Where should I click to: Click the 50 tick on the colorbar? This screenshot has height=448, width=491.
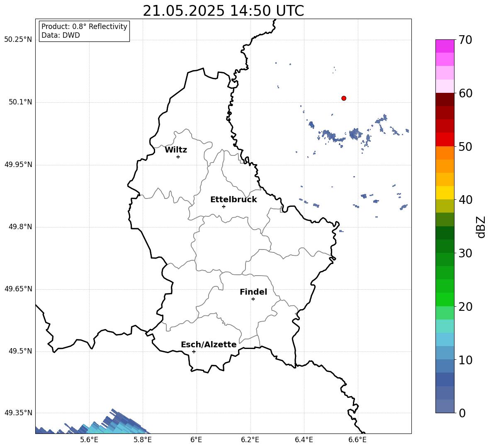click(465, 146)
